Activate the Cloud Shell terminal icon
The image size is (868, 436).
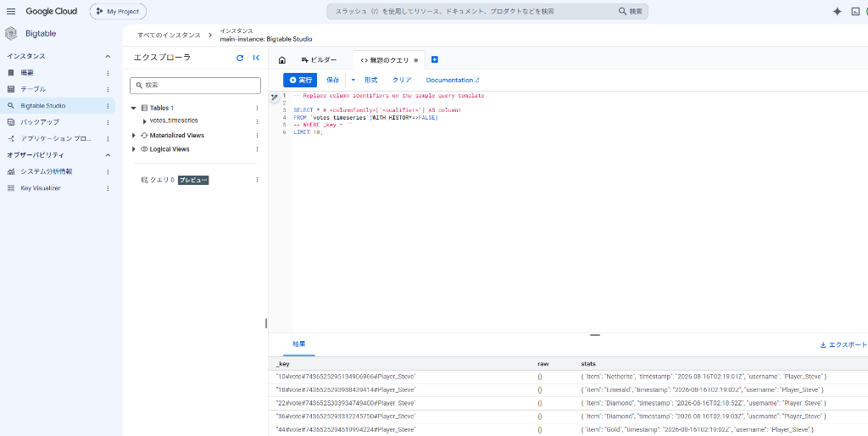tap(855, 11)
